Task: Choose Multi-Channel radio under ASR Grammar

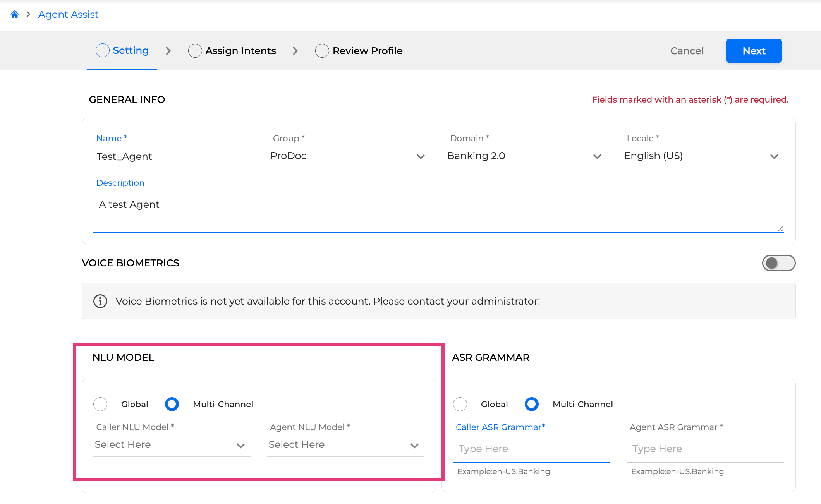Action: coord(532,404)
